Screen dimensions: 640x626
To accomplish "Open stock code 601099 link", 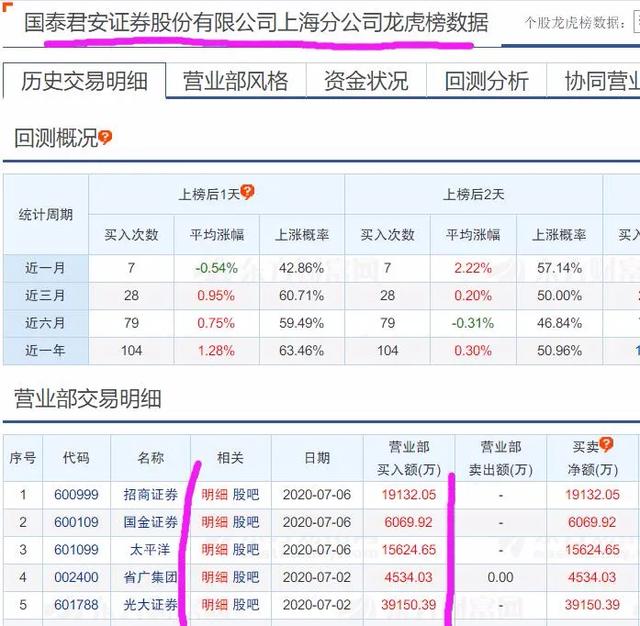I will pos(76,550).
